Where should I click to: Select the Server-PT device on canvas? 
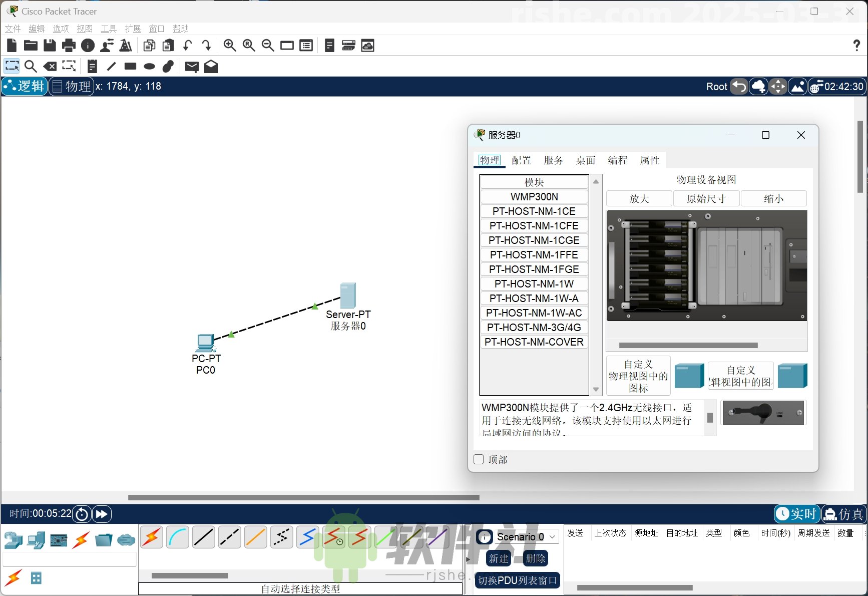pyautogui.click(x=348, y=295)
